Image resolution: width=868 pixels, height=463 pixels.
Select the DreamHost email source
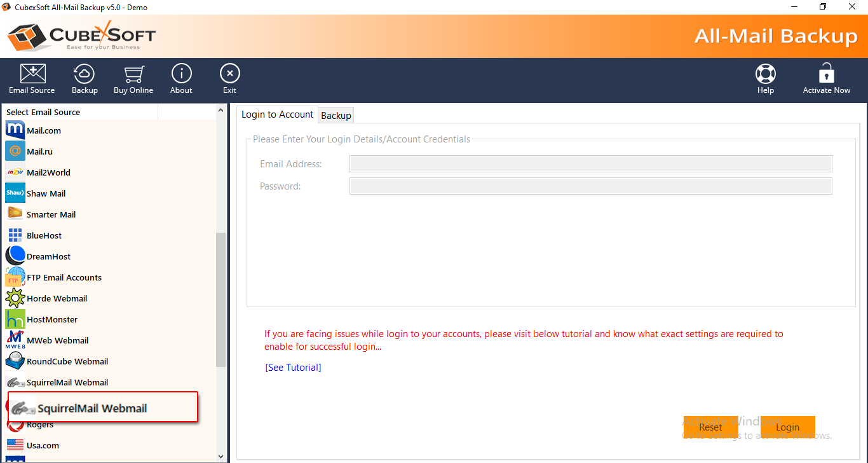coord(48,256)
